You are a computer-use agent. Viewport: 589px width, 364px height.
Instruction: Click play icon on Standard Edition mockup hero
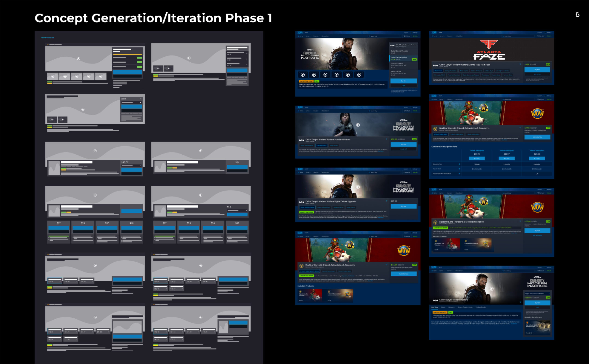pos(358,125)
